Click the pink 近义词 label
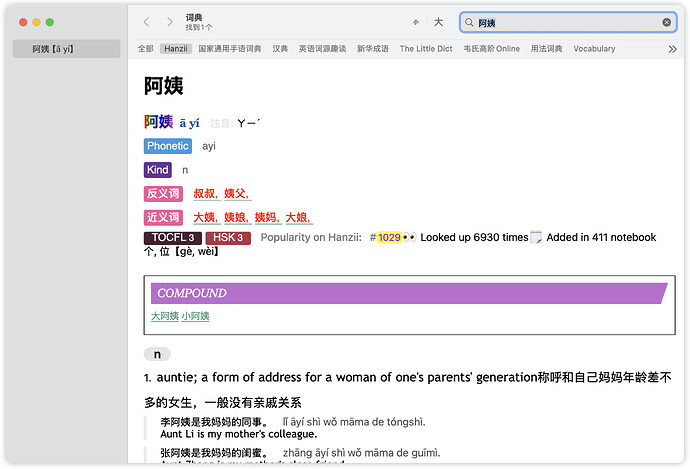 point(163,217)
